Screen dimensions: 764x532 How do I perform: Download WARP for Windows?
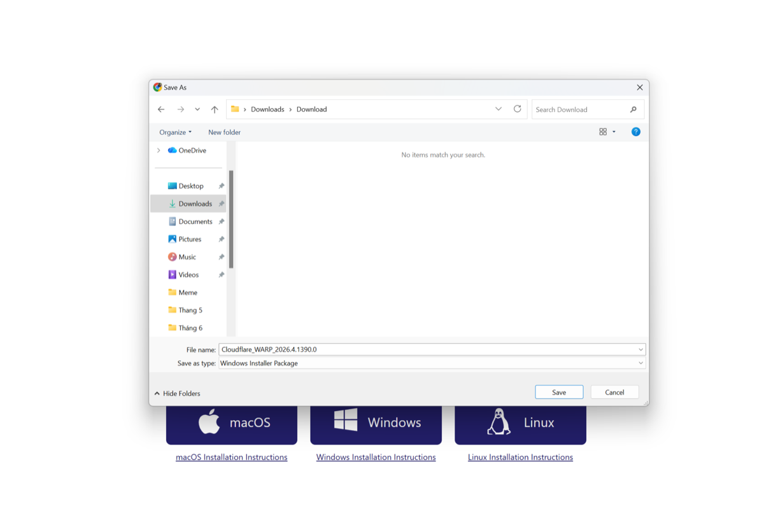pos(376,424)
